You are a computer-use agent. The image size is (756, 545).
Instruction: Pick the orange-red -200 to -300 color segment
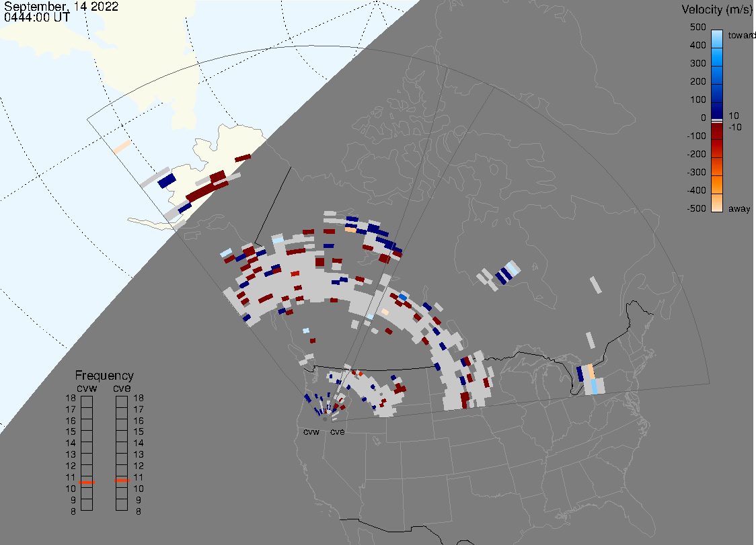tap(717, 166)
